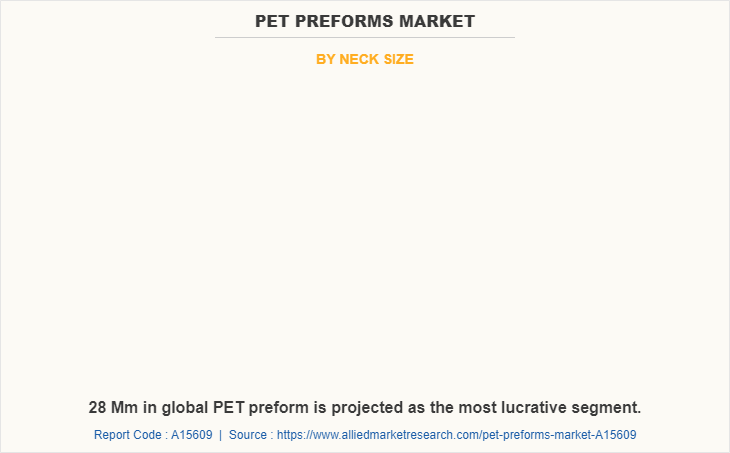Open the alliedmarketresearch.com source URL

pos(456,435)
